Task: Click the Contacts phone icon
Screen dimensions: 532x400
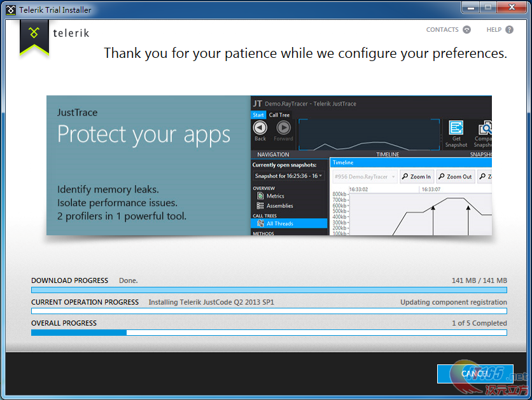Action: [x=467, y=30]
